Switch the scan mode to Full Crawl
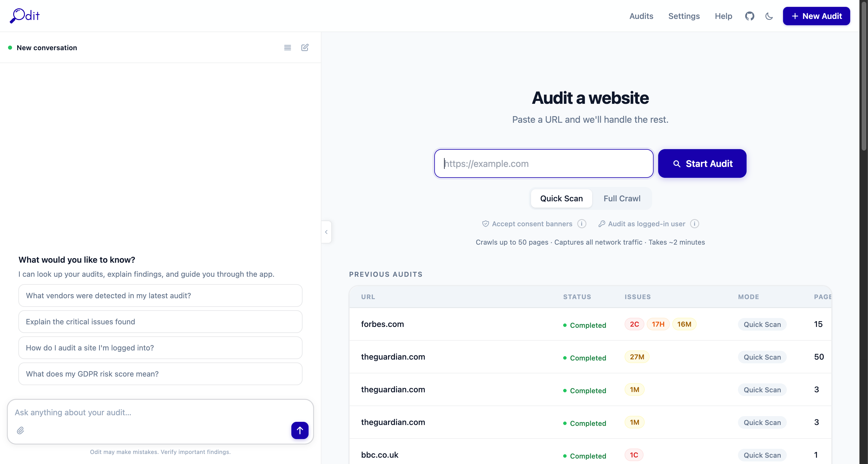This screenshot has height=464, width=868. click(622, 198)
